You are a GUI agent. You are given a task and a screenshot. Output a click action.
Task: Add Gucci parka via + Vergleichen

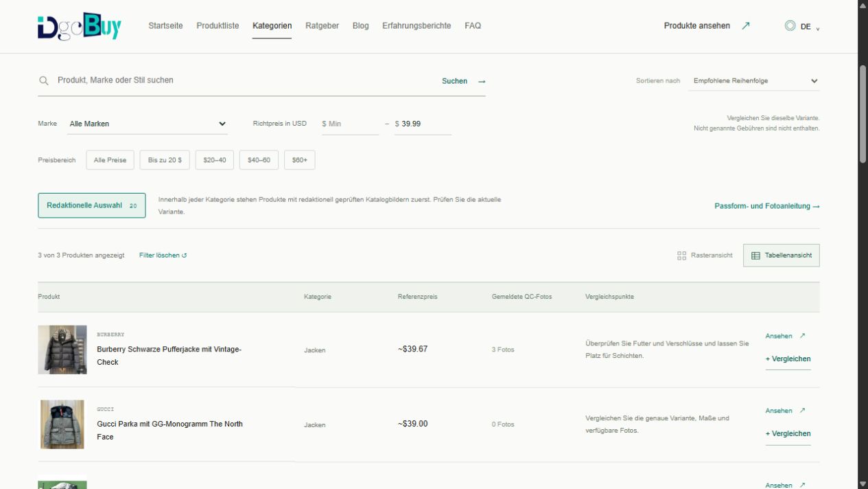tap(788, 434)
